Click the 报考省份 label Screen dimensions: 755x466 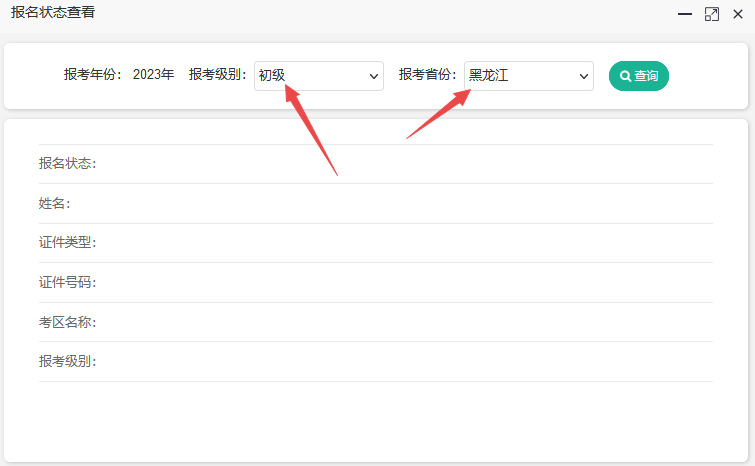(428, 74)
